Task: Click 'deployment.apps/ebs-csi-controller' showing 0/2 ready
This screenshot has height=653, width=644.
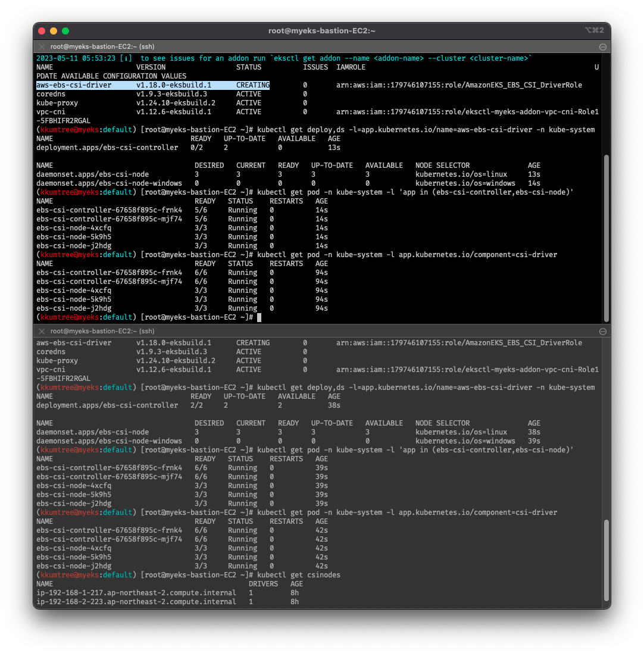Action: pyautogui.click(x=107, y=148)
